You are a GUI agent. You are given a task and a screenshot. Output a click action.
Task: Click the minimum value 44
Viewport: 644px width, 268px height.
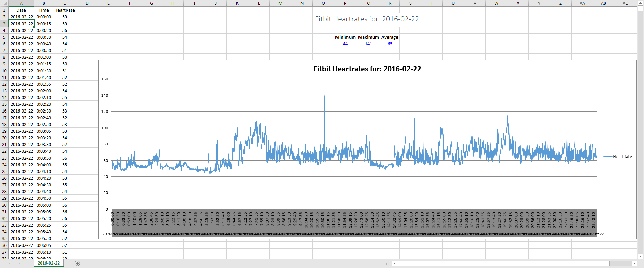[x=345, y=44]
